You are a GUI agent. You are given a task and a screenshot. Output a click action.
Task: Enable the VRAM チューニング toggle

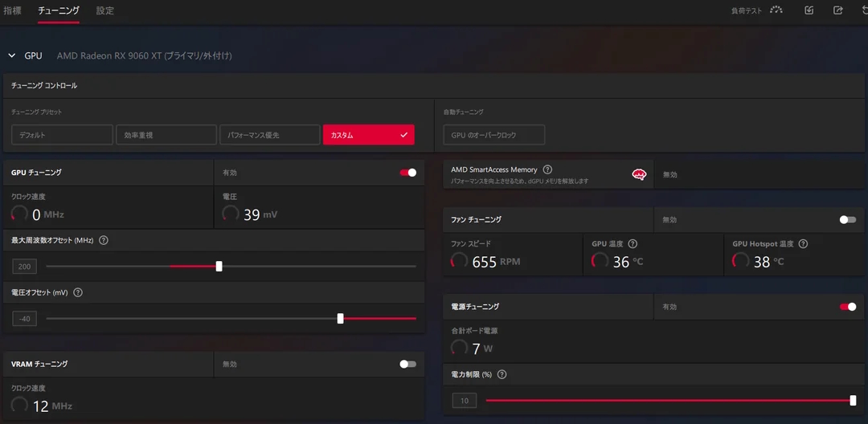(408, 364)
